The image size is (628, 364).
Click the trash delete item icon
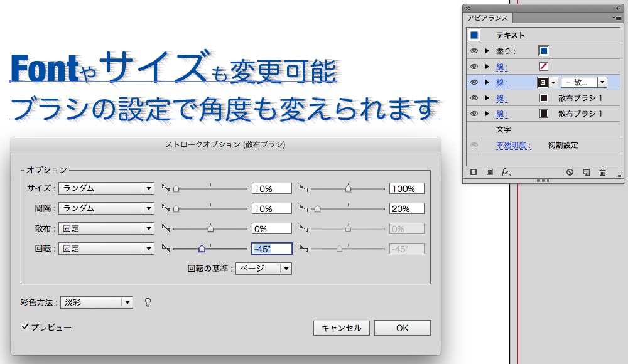click(602, 172)
